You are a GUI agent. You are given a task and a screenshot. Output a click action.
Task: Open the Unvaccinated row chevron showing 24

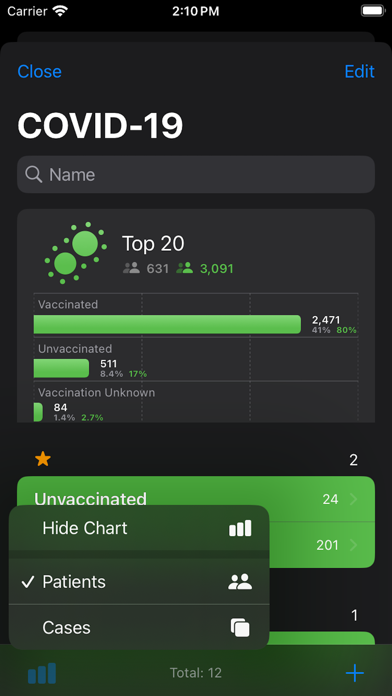[x=354, y=500]
